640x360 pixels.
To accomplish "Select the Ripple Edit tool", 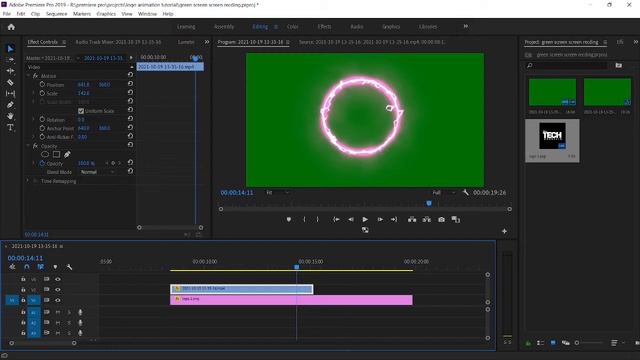I will 10,71.
